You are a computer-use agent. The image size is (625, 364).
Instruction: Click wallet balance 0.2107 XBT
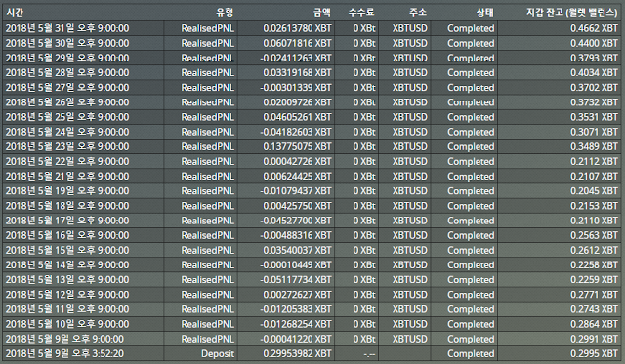(x=595, y=176)
